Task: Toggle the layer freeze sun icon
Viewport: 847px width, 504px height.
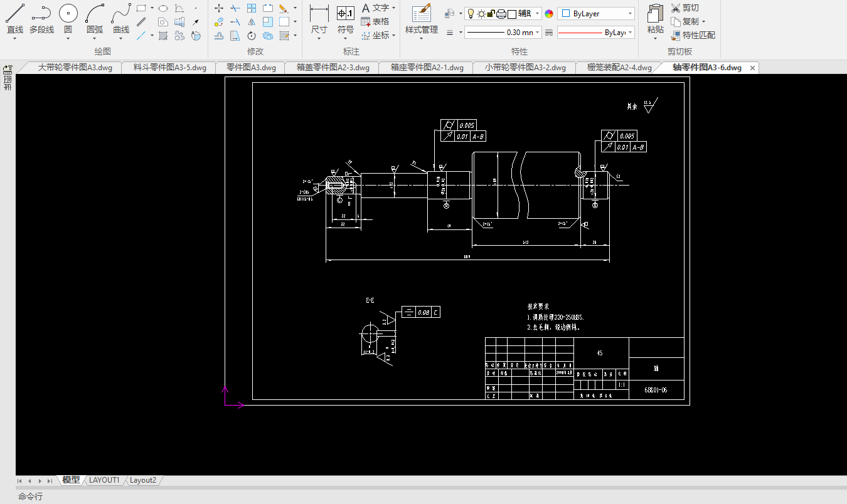Action: 481,14
